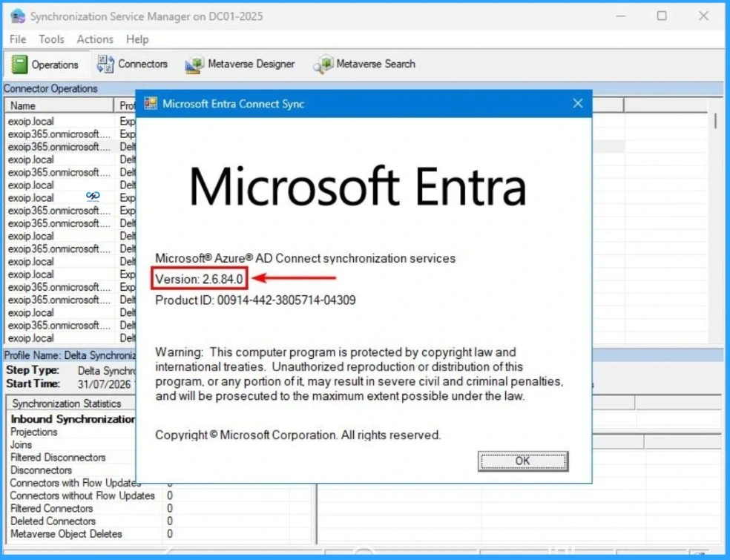The width and height of the screenshot is (730, 560).
Task: Click the Azure AD Connect synchronization services line
Action: (x=305, y=258)
